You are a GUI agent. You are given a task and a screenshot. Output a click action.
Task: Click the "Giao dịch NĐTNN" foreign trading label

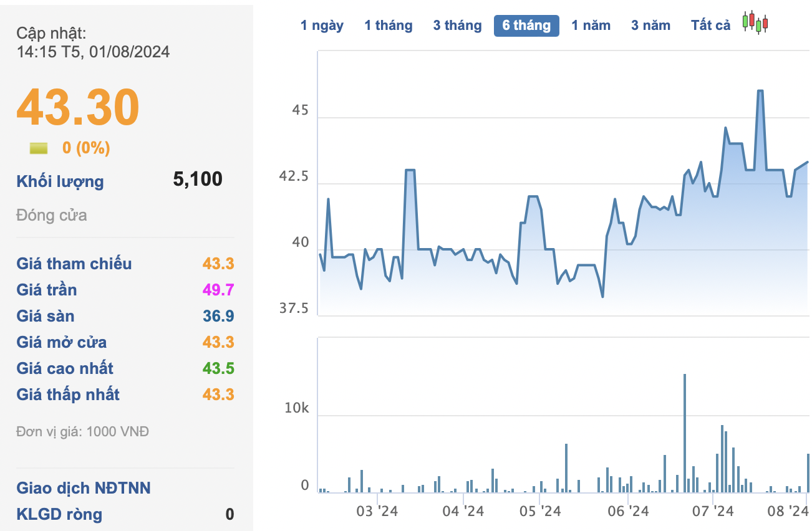pos(83,488)
